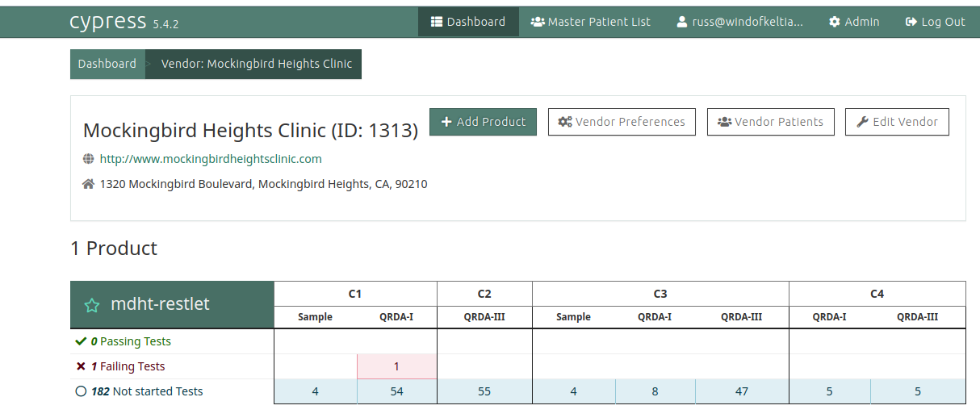Click not started count 8 under C3 QRDA-I
The image size is (980, 418).
click(x=655, y=391)
